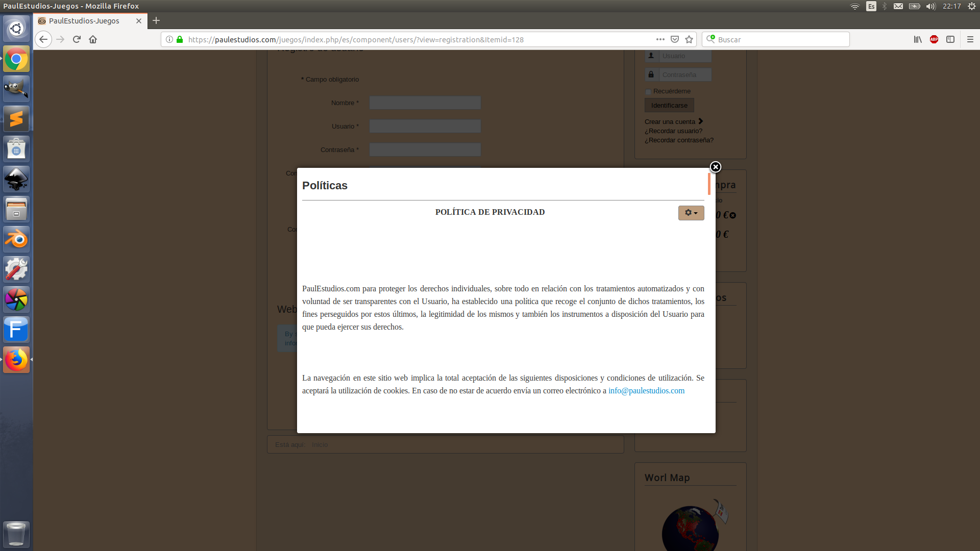Open a new tab with the plus button
This screenshot has height=551, width=980.
click(x=156, y=20)
